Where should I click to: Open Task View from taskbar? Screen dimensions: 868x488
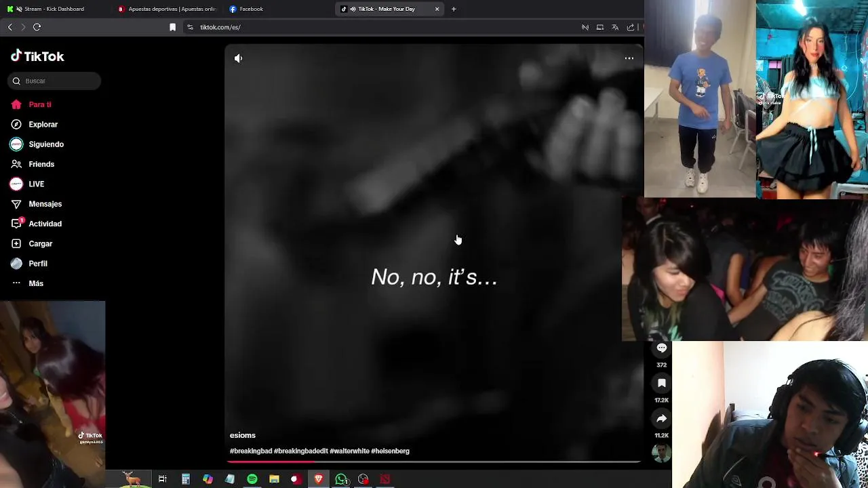163,479
